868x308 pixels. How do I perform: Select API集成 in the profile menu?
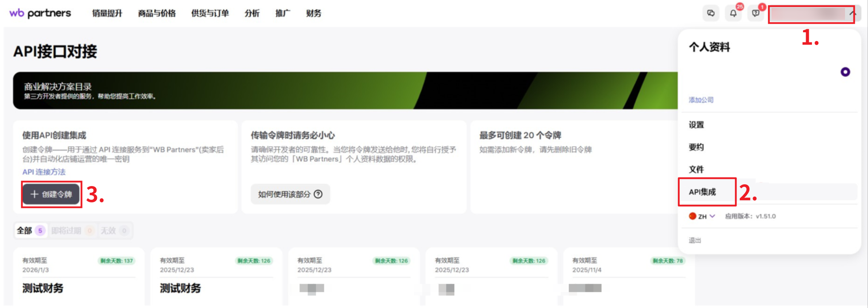[702, 192]
